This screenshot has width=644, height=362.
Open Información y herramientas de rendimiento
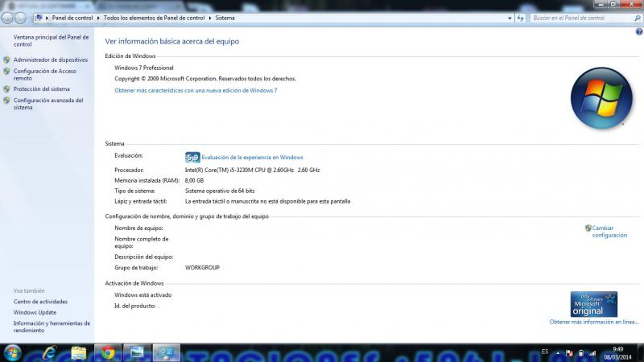52,327
